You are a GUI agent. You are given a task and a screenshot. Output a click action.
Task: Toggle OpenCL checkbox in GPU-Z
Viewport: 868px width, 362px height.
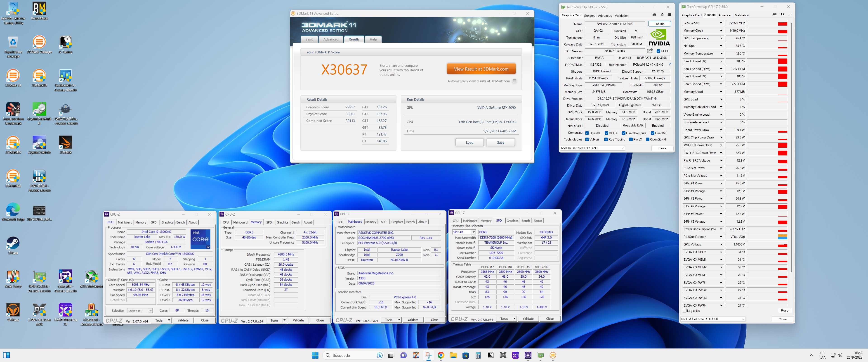587,133
